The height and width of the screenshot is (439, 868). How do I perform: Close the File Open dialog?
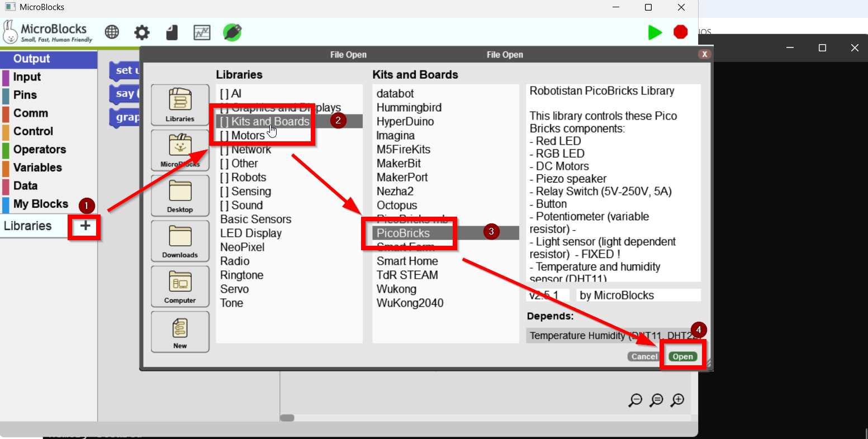[x=704, y=54]
